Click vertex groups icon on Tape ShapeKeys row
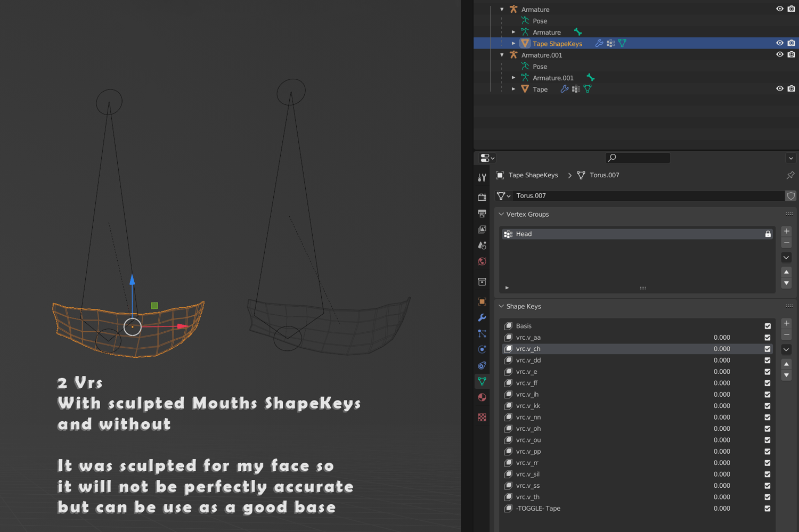Screen dimensions: 799x532 [x=610, y=44]
